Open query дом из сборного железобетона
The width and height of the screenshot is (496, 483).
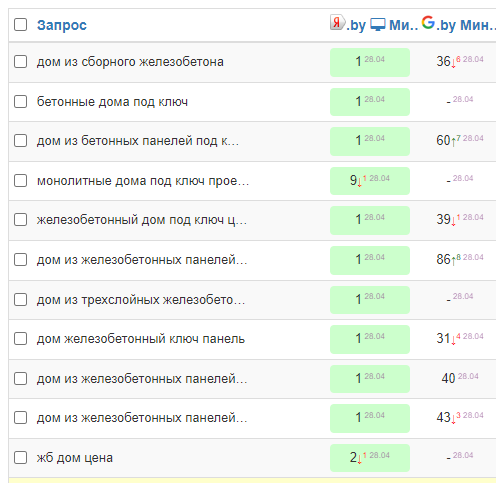point(130,62)
